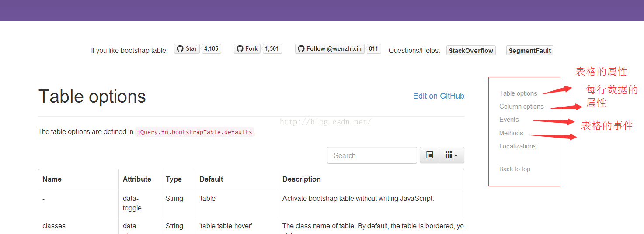Go to Column options in sidebar
The image size is (644, 234).
(522, 107)
